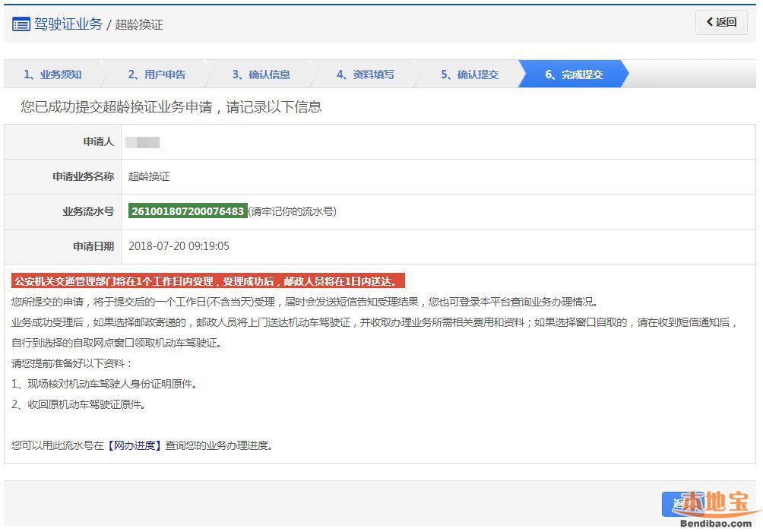
Task: Click the red notice banner about 1个工作日内受理
Action: [x=208, y=281]
